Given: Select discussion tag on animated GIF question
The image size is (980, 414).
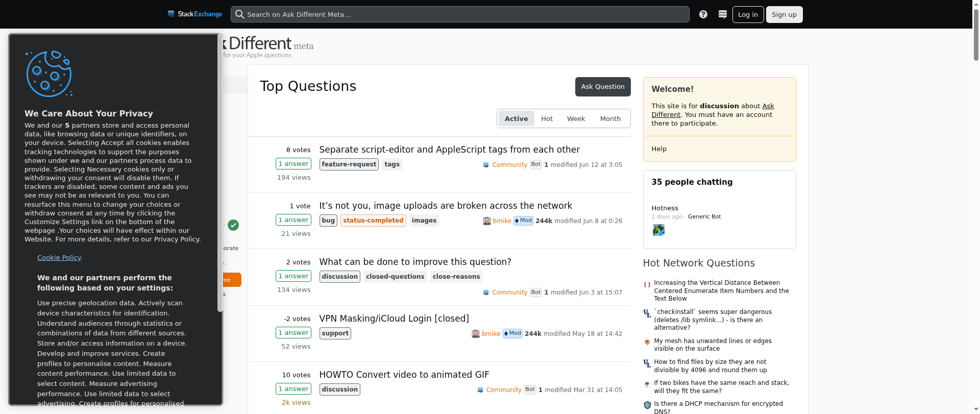Looking at the screenshot, I should (340, 389).
